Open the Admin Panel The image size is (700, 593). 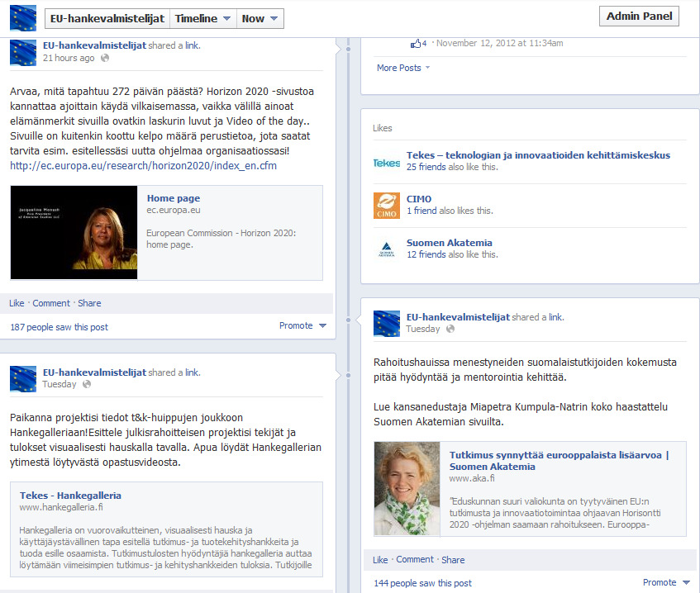click(x=639, y=17)
